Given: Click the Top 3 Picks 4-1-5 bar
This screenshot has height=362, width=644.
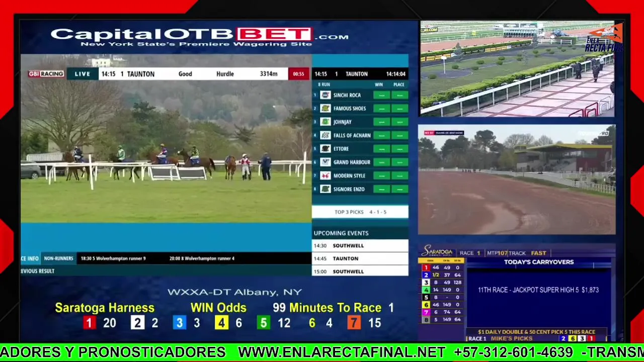Looking at the screenshot, I should click(x=360, y=212).
